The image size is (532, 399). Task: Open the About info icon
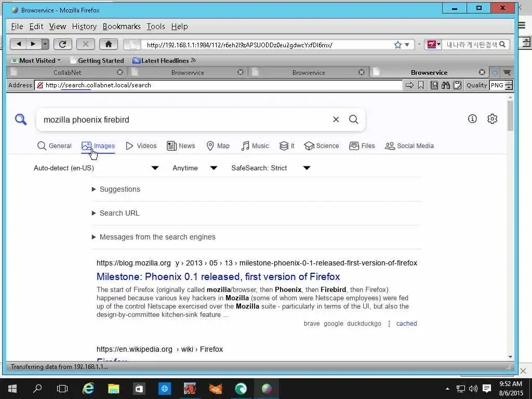(x=472, y=119)
